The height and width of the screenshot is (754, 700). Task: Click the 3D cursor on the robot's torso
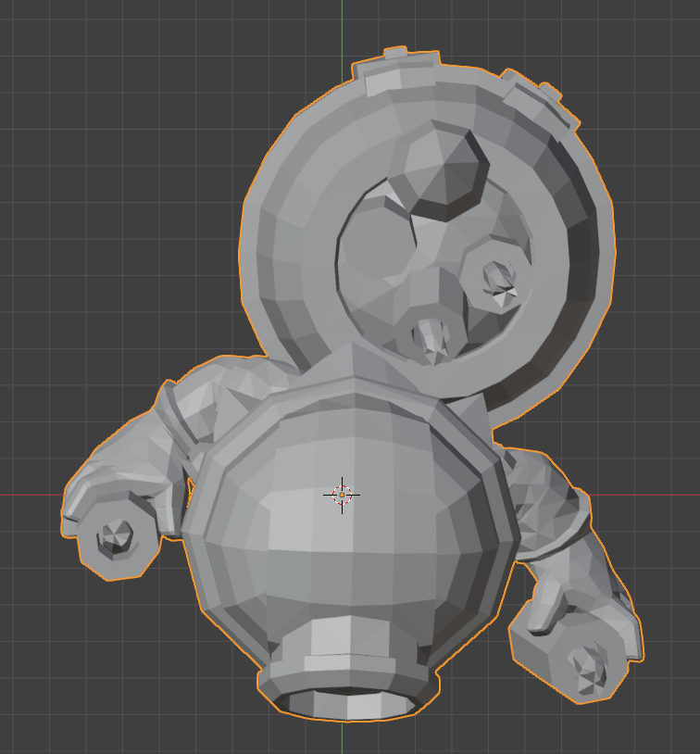[x=342, y=496]
